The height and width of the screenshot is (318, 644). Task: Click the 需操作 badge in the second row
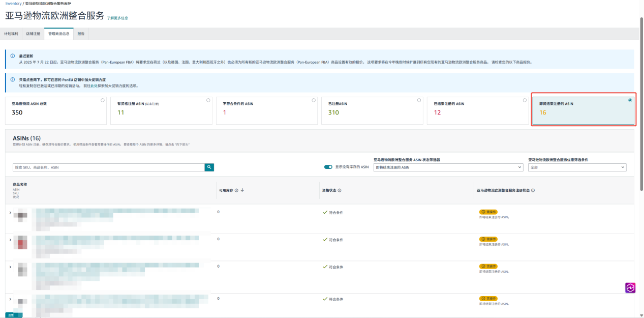click(488, 239)
